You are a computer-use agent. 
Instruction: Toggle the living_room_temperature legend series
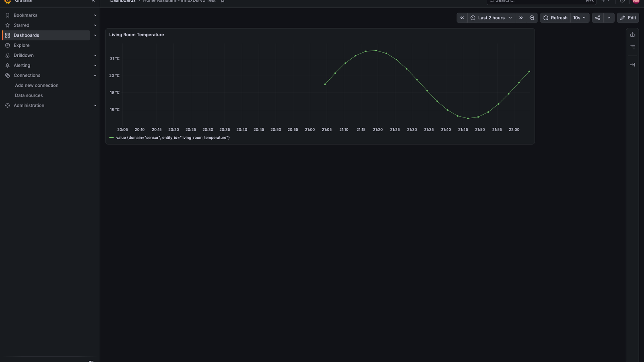pos(173,138)
